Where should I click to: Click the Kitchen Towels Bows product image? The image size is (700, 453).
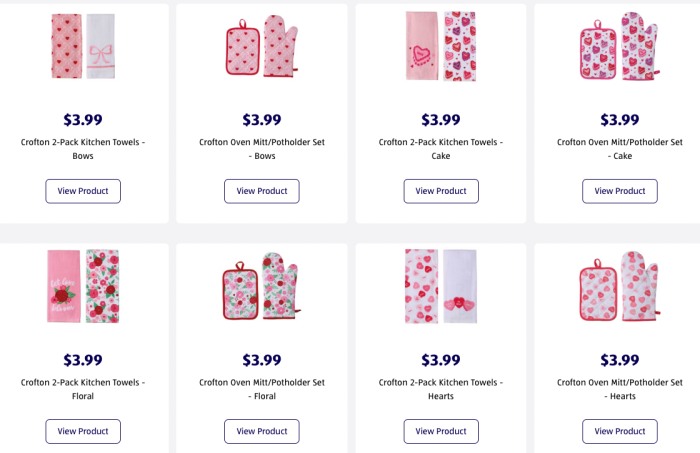coord(83,47)
